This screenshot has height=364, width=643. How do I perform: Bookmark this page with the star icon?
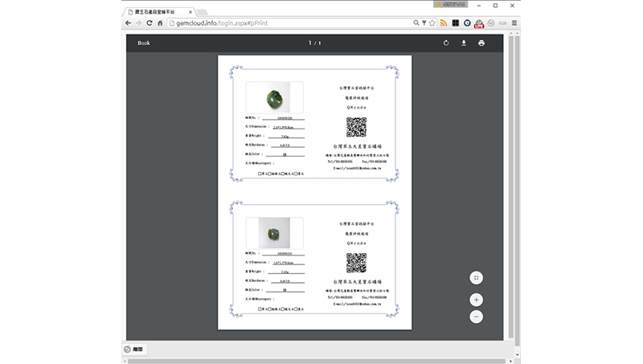tap(432, 23)
